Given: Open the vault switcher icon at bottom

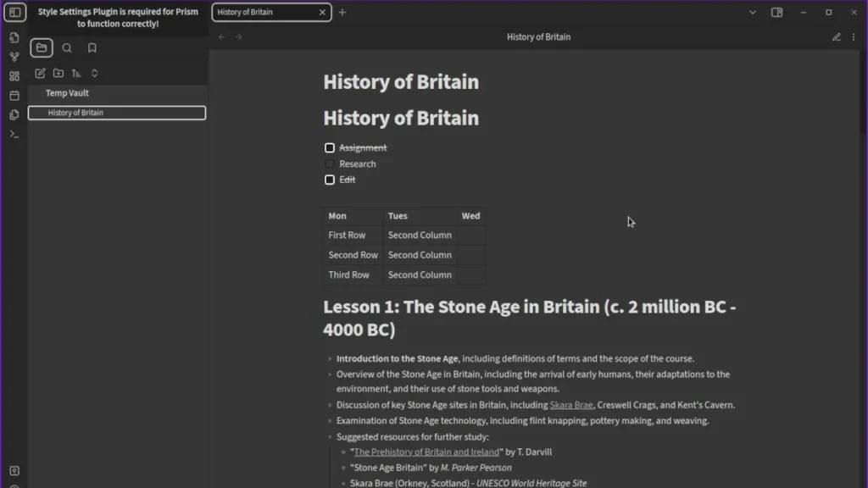Looking at the screenshot, I should 14,471.
